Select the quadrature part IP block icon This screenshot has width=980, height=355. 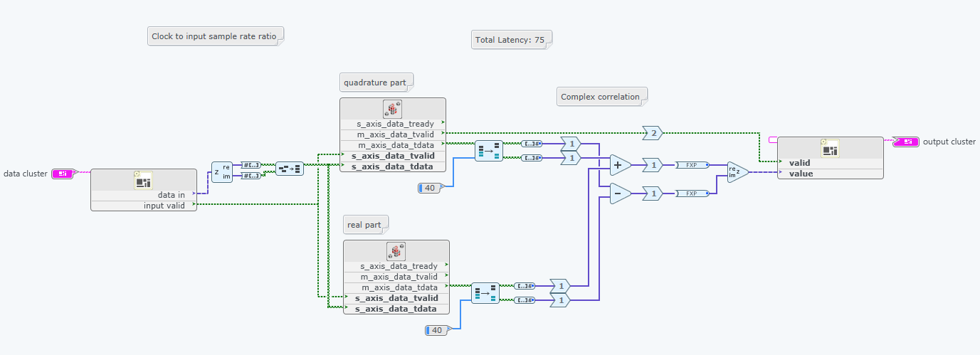(x=392, y=109)
